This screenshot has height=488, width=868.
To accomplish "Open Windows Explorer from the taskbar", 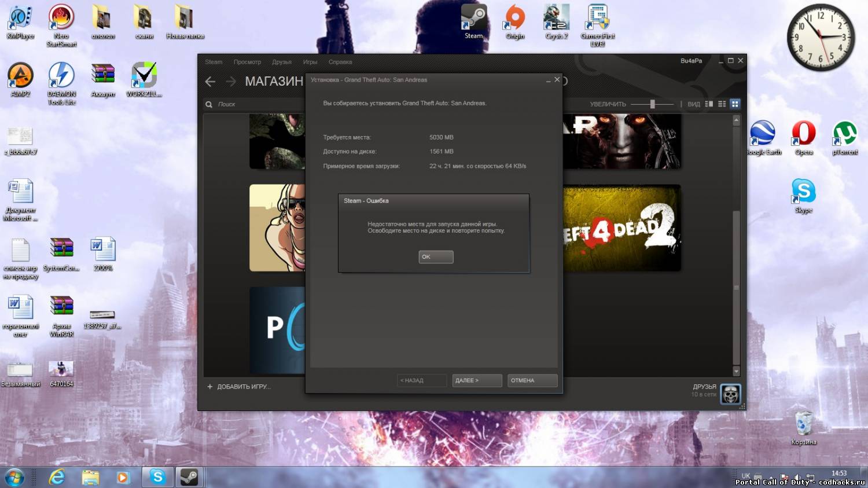I will click(x=90, y=478).
